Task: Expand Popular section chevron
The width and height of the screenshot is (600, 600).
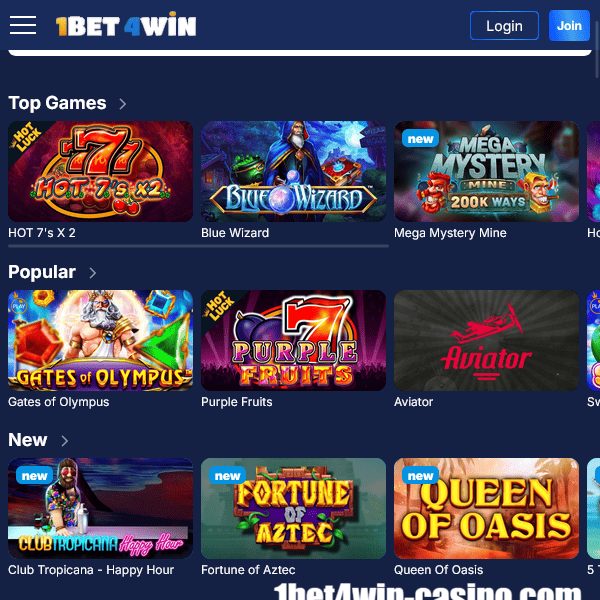Action: tap(92, 273)
